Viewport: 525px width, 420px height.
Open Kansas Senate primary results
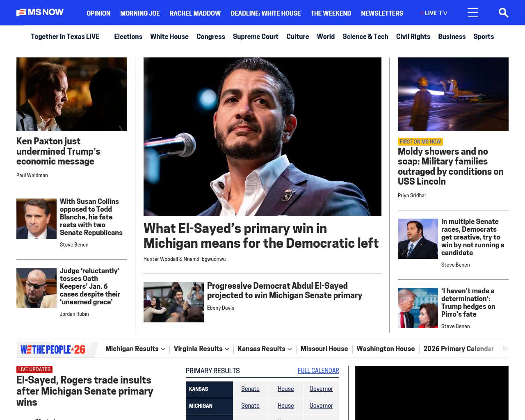click(250, 389)
